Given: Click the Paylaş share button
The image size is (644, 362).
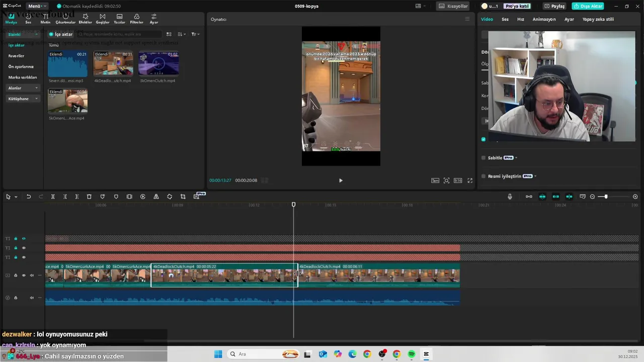Looking at the screenshot, I should [x=554, y=6].
